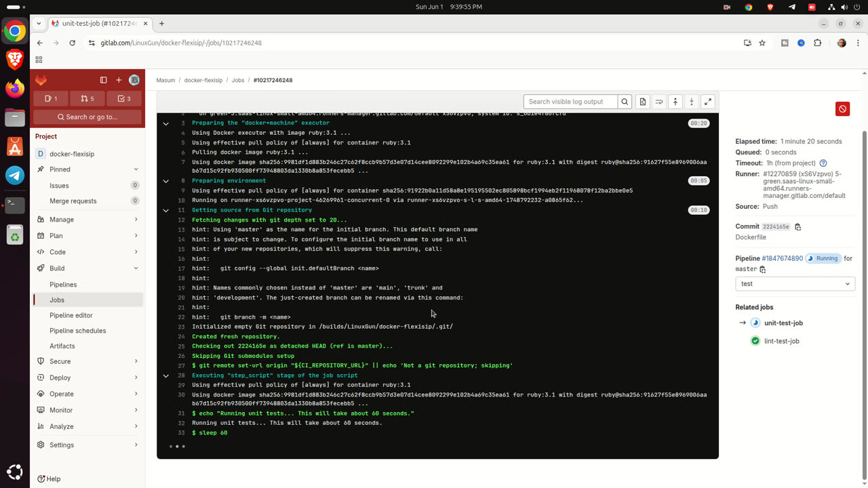
Task: Open the raw job log view
Action: pyautogui.click(x=643, y=102)
